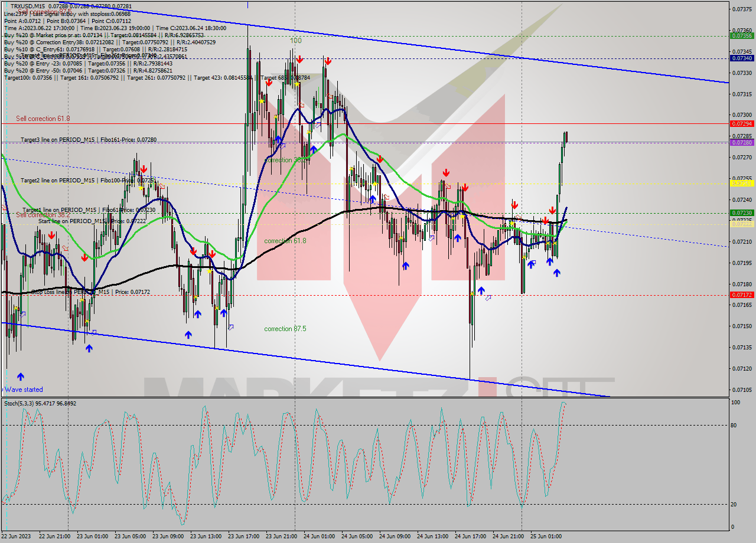Click the 0.07150 price axis value
Screen dimensions: 756x543
pos(741,326)
